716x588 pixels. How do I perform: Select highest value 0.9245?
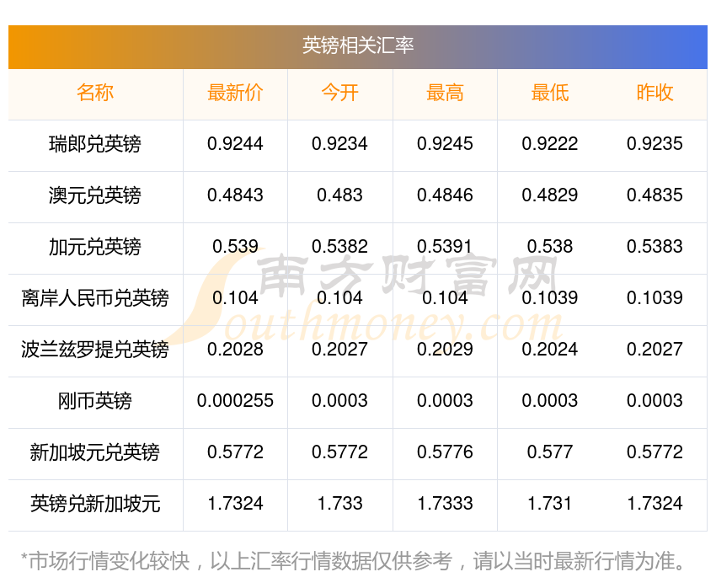[445, 144]
